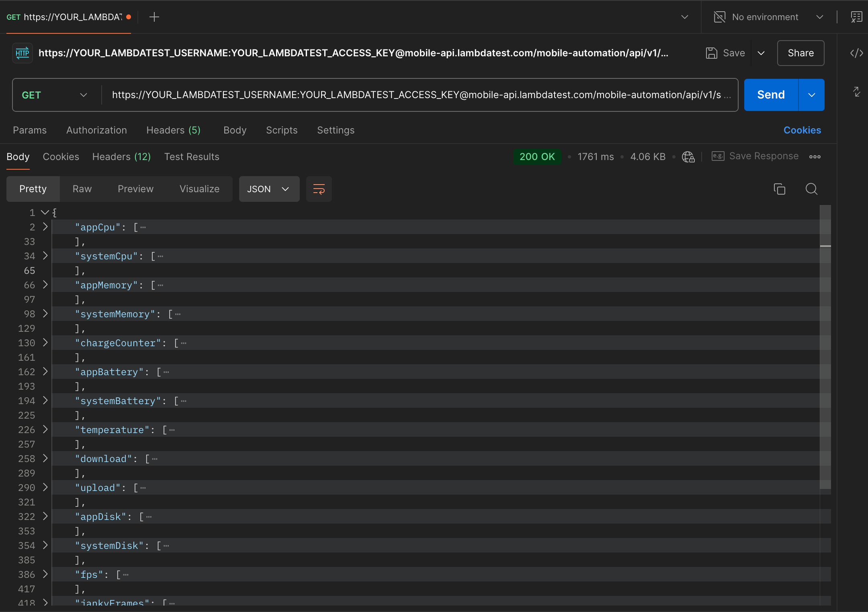Open the code snippet panel
The width and height of the screenshot is (868, 612).
click(856, 53)
